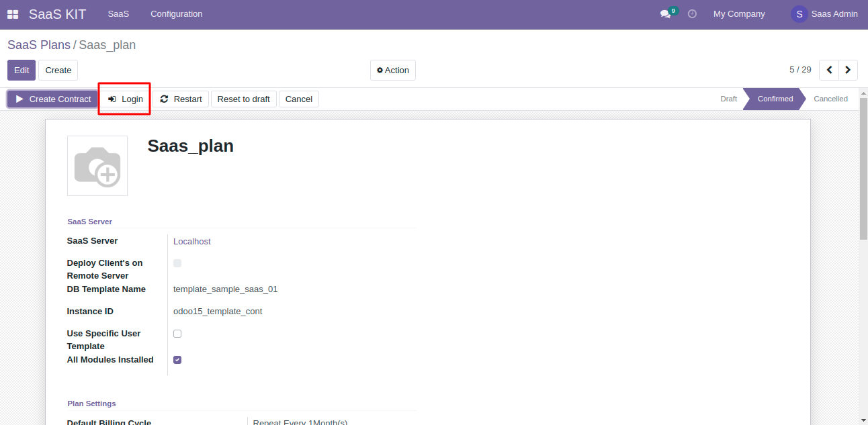This screenshot has width=868, height=425.
Task: Go back to SaaS Plans breadcrumb
Action: point(39,45)
